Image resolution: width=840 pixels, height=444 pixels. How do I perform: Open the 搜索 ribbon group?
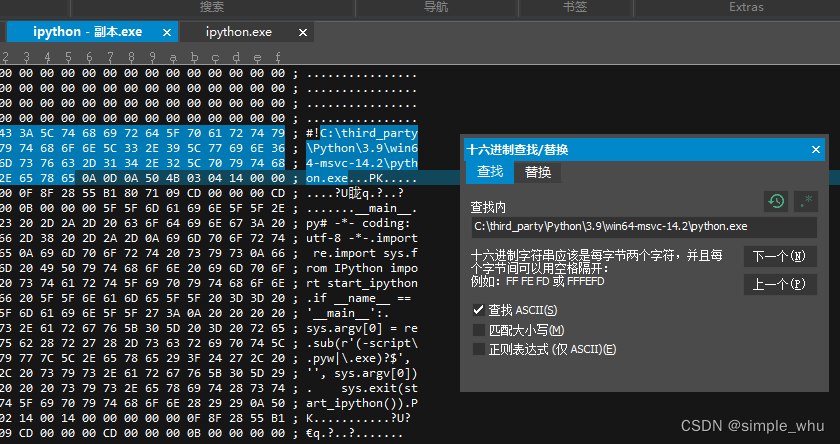click(x=211, y=7)
